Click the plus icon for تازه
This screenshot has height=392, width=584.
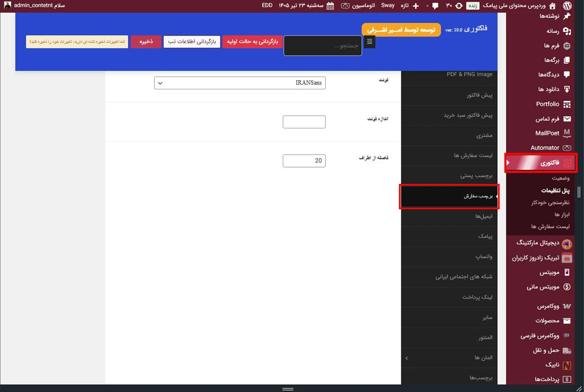point(415,6)
